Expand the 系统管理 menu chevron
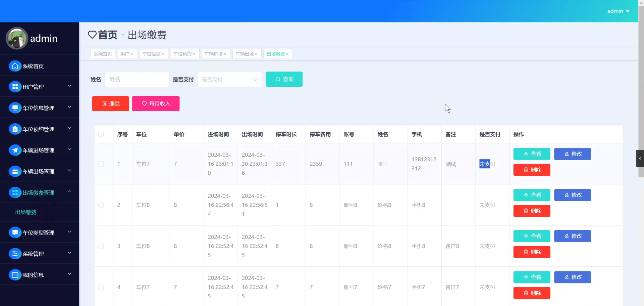This screenshot has width=644, height=306. pos(70,253)
